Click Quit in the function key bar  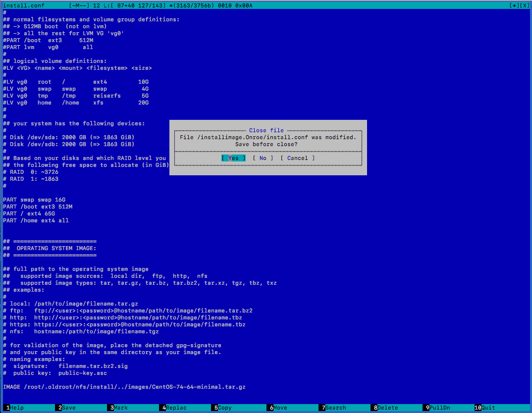pyautogui.click(x=488, y=408)
